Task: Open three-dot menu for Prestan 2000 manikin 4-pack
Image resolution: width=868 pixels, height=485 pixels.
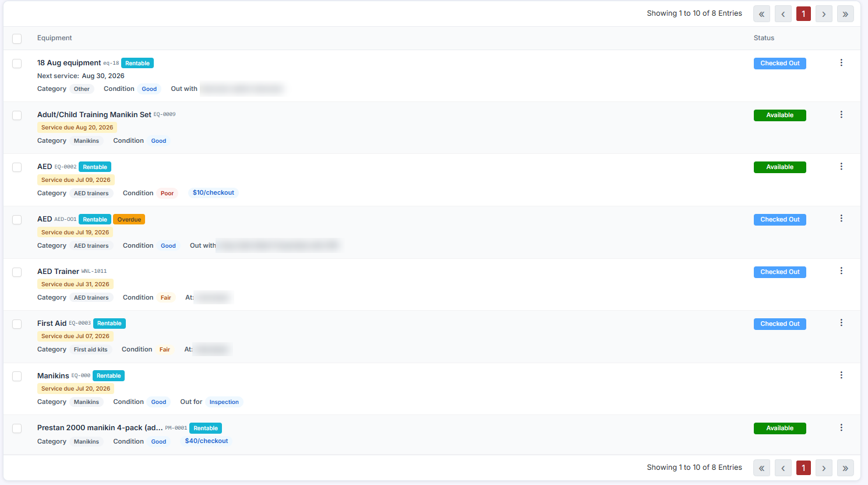Action: [841, 427]
